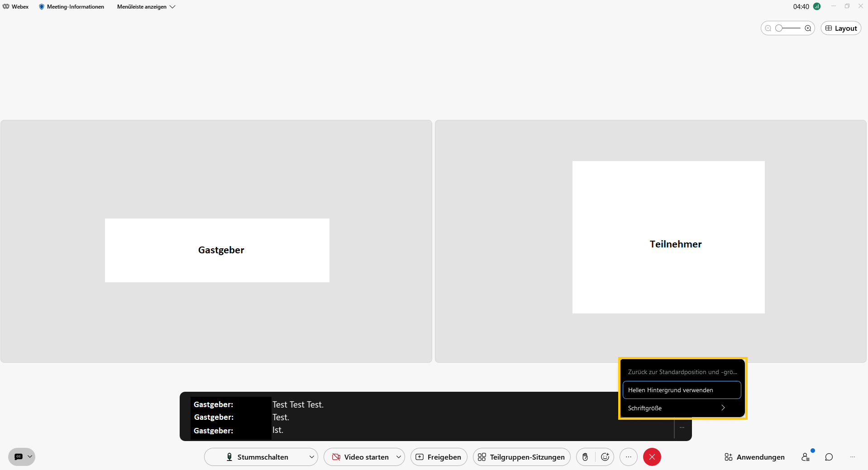Screen dimensions: 868x470
Task: Expand the video options arrow beside Video starten
Action: [398, 457]
